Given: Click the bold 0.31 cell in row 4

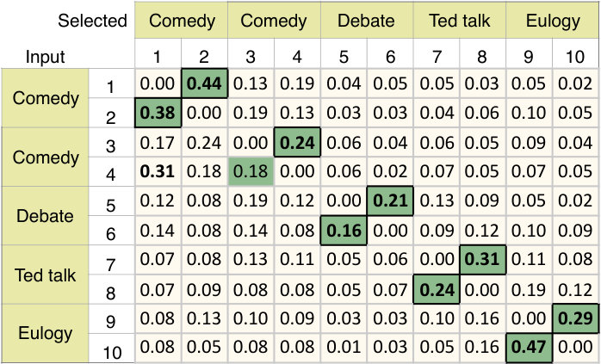Looking at the screenshot, I should pos(158,171).
